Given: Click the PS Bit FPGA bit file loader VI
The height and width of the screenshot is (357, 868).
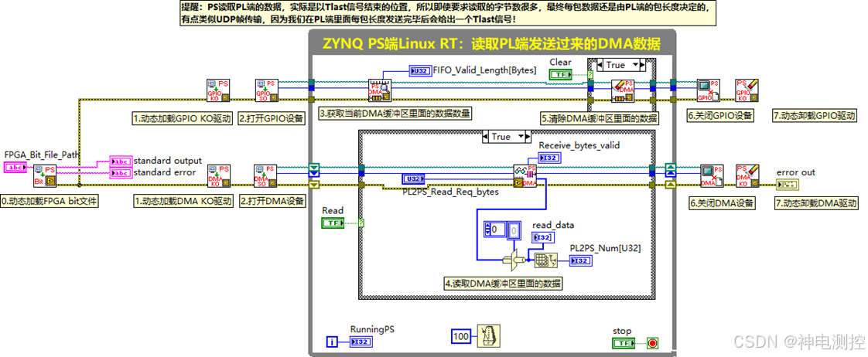Looking at the screenshot, I should point(45,175).
